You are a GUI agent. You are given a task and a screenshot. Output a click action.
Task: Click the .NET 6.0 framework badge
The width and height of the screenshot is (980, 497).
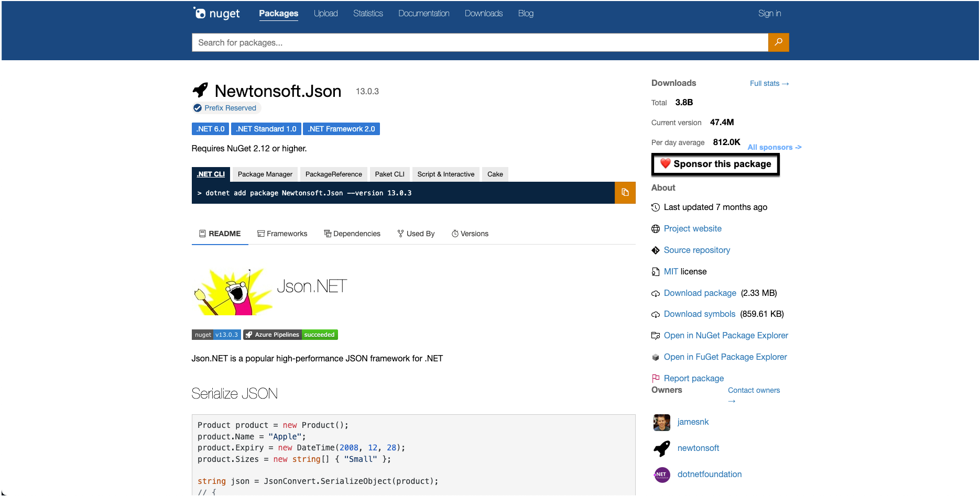(210, 129)
